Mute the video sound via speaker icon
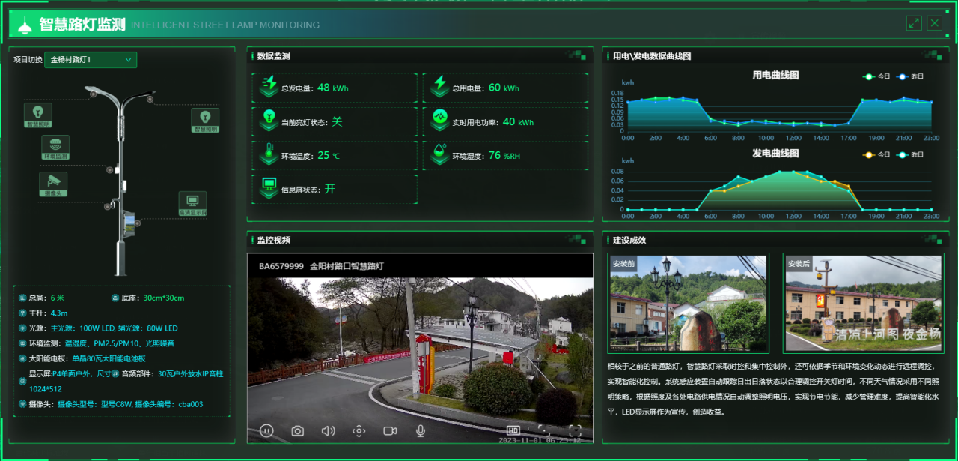Viewport: 959px width, 461px height. pyautogui.click(x=328, y=431)
